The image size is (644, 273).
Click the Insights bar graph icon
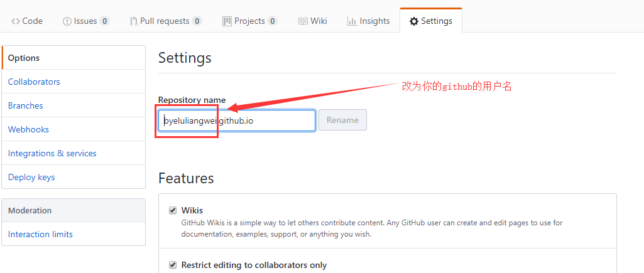pyautogui.click(x=352, y=21)
